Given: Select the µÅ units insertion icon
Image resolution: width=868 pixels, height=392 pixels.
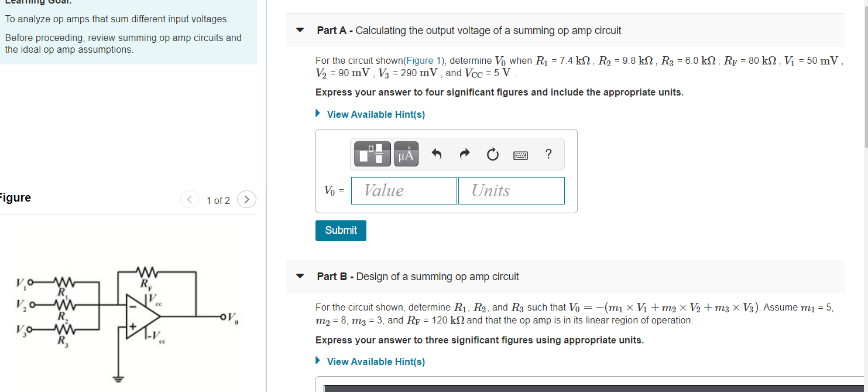Looking at the screenshot, I should coord(406,154).
